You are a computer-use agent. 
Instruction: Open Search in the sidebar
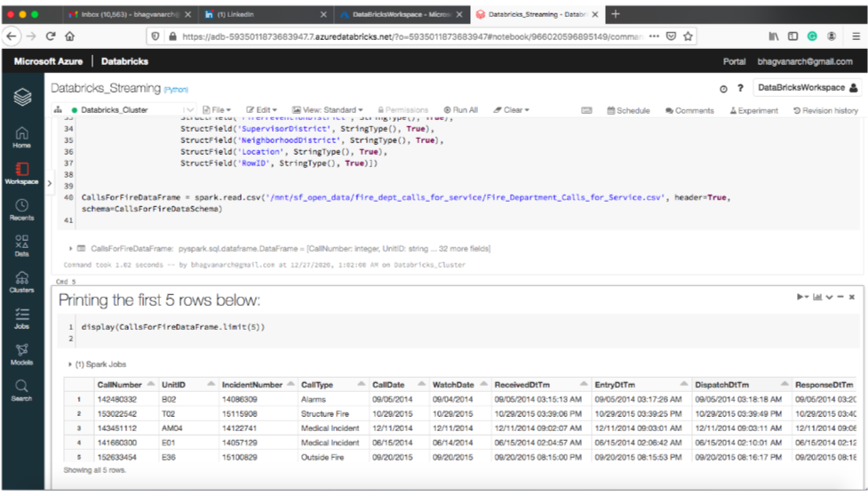click(21, 390)
